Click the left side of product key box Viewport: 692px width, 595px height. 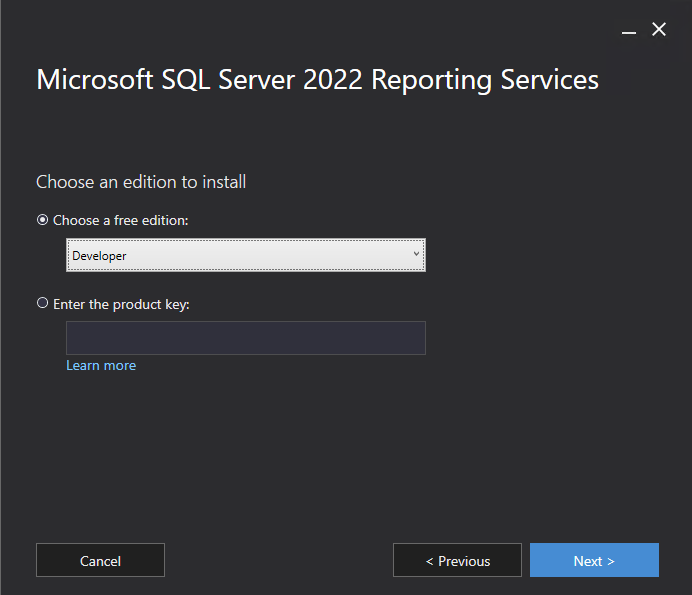pos(88,338)
